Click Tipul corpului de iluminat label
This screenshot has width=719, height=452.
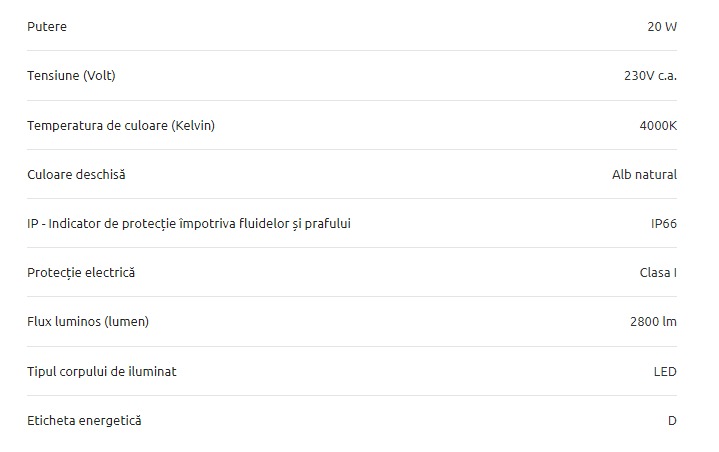(x=102, y=371)
